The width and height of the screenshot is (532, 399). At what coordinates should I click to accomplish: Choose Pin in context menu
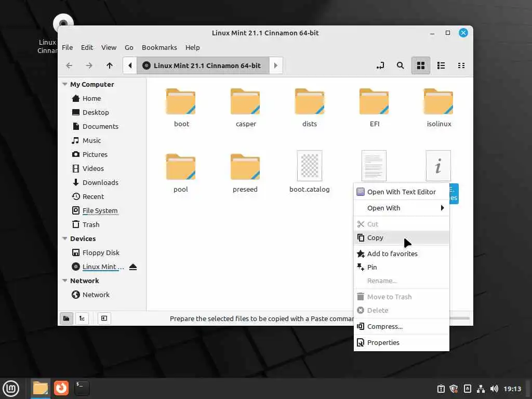pyautogui.click(x=402, y=268)
